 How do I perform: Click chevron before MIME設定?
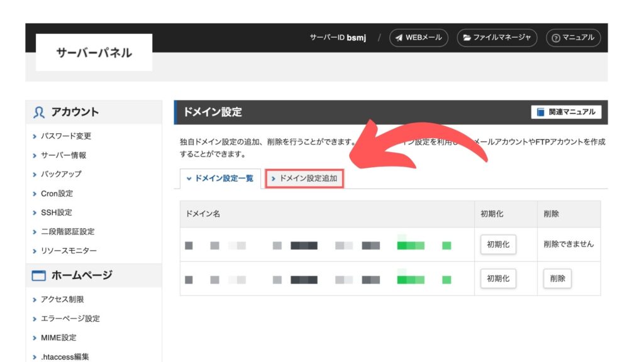click(x=35, y=337)
